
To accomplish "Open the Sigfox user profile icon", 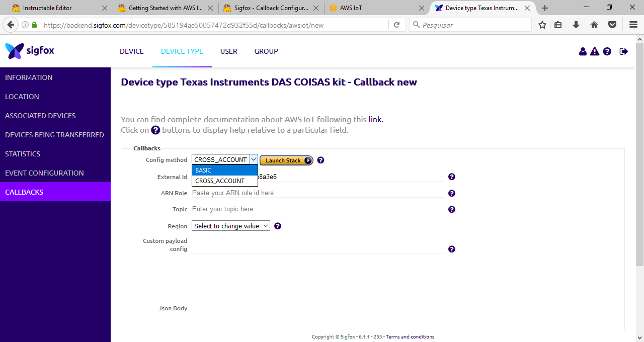I will [x=583, y=51].
